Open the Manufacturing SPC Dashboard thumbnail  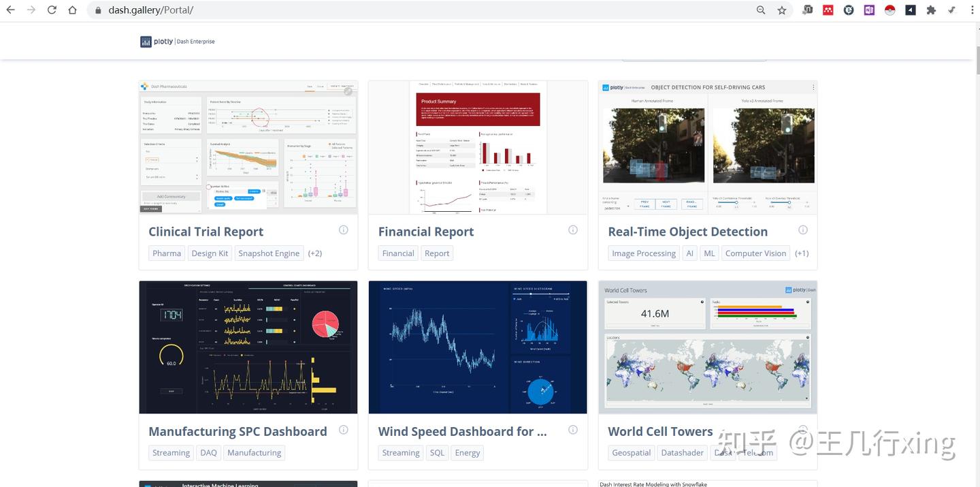248,347
